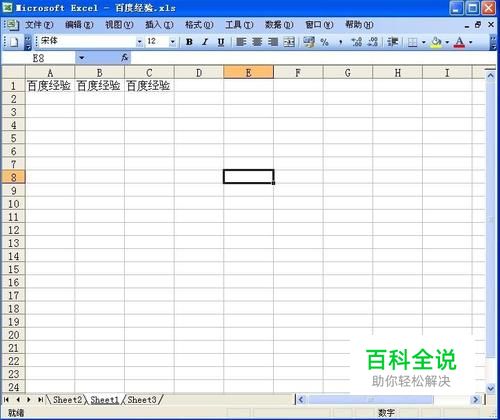
Task: Click the New workbook icon
Action: pos(14,42)
